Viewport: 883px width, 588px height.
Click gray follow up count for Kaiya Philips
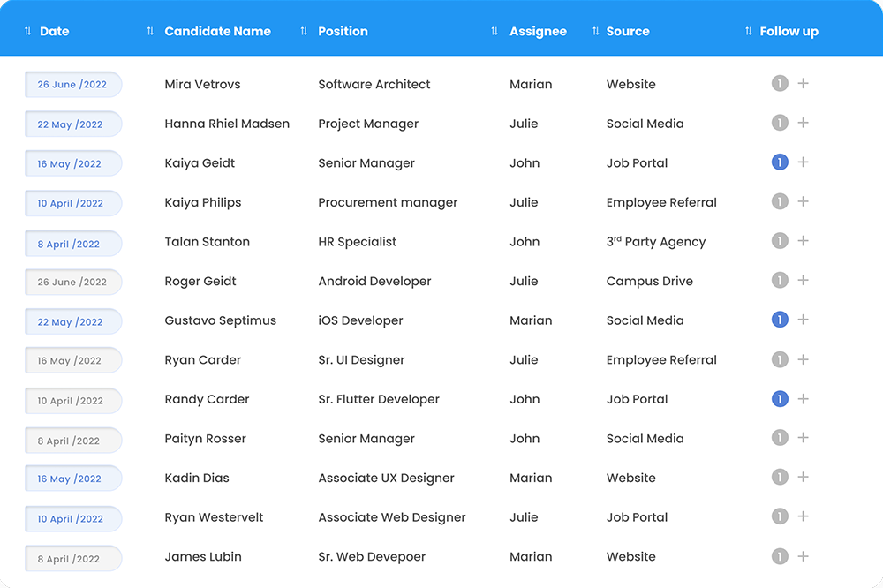coord(779,202)
